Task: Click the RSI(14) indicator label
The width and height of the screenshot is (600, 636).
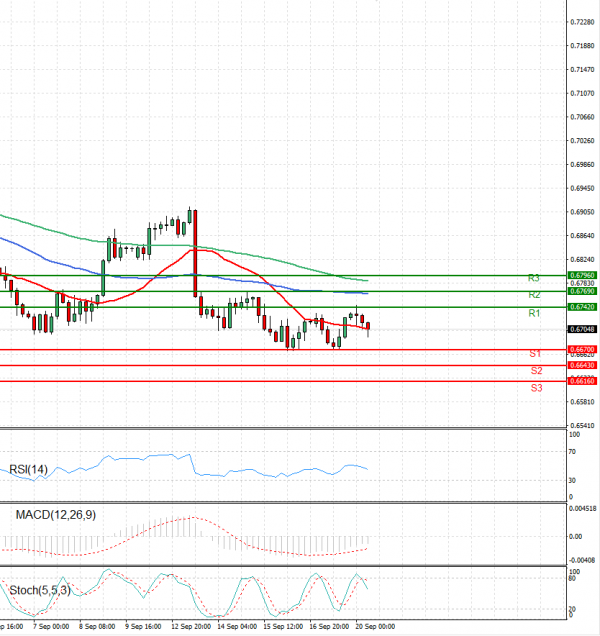Action: click(x=28, y=470)
